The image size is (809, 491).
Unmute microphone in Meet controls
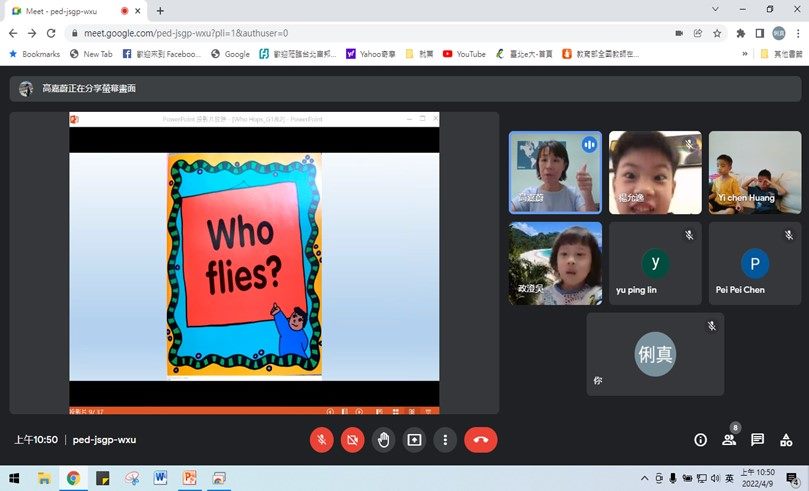[322, 439]
